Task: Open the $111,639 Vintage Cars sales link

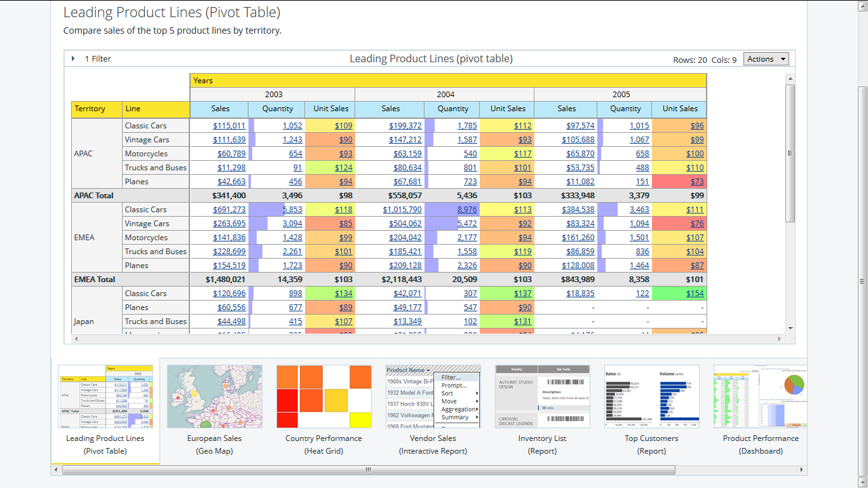Action: (x=229, y=140)
